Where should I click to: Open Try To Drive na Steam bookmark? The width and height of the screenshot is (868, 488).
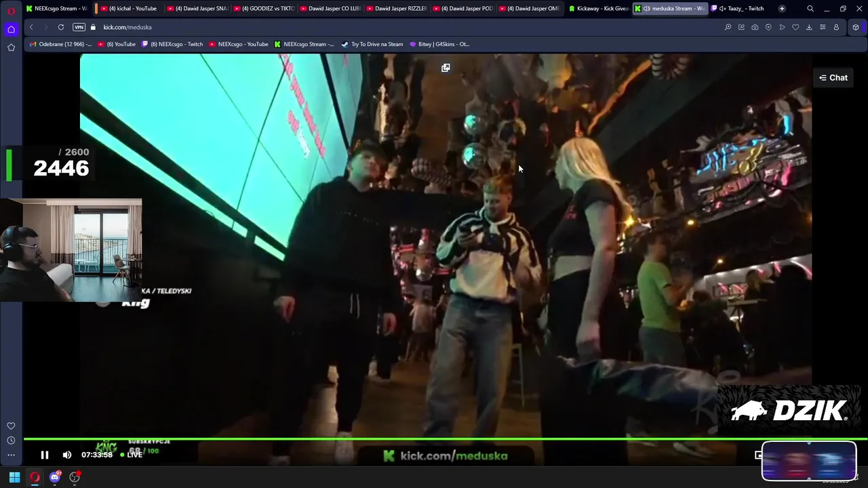tap(372, 44)
